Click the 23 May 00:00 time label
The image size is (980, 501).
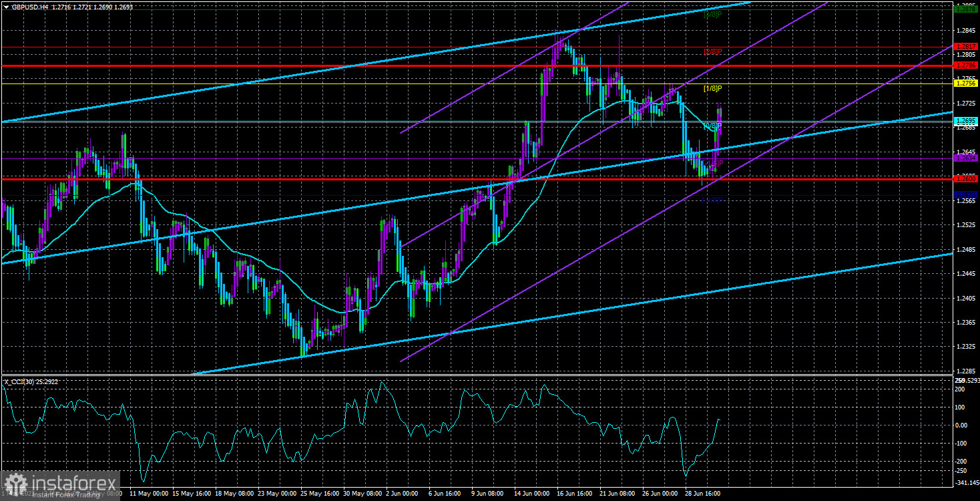278,494
